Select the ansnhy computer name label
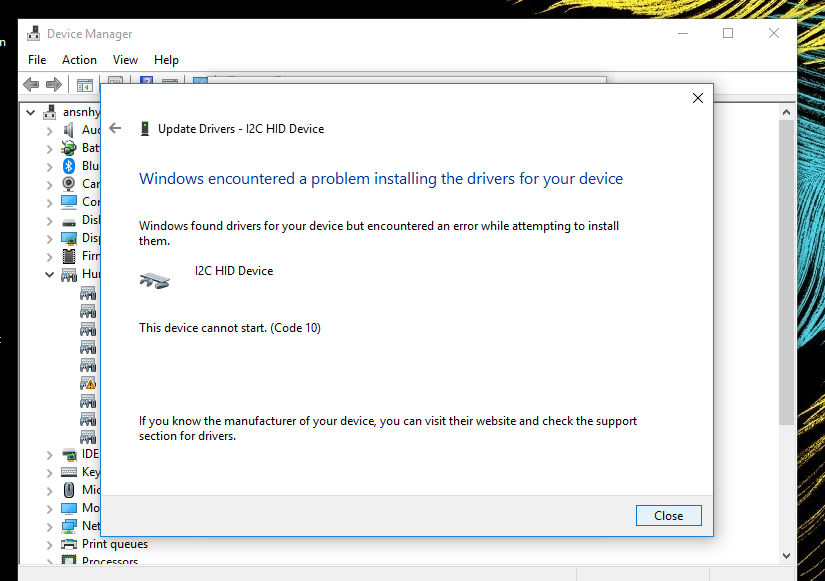Viewport: 825px width, 581px height. coord(81,112)
